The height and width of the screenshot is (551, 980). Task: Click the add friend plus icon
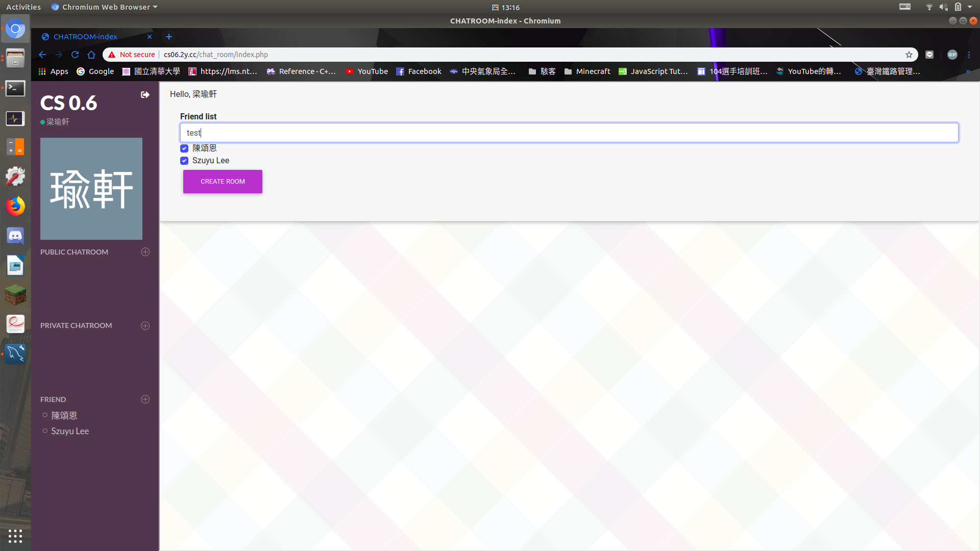point(145,399)
